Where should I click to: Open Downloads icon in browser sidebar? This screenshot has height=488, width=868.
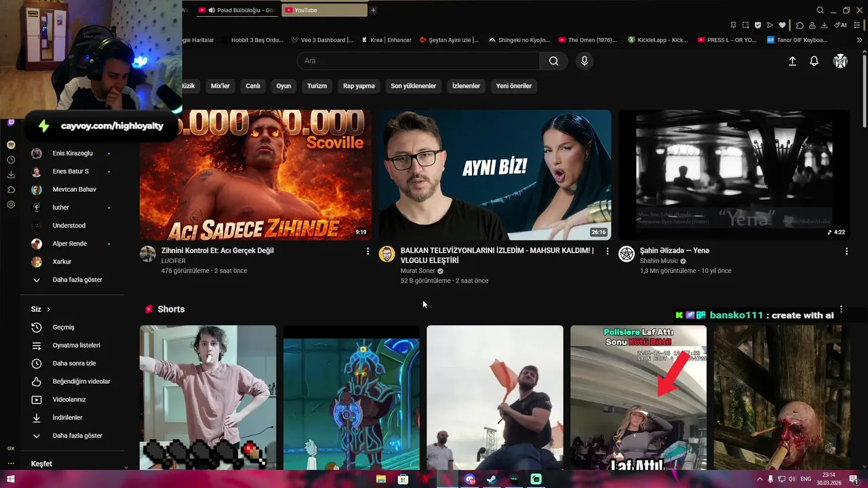[x=11, y=175]
